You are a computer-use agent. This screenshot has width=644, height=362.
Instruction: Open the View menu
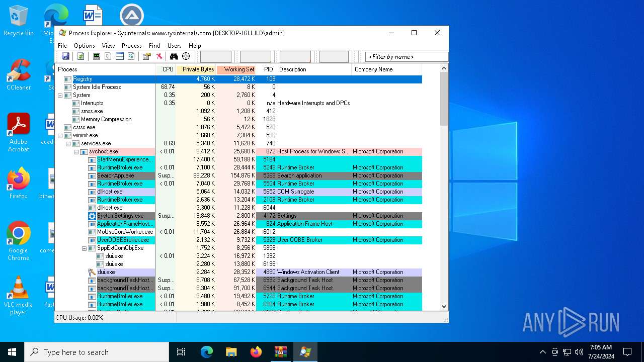pyautogui.click(x=108, y=45)
